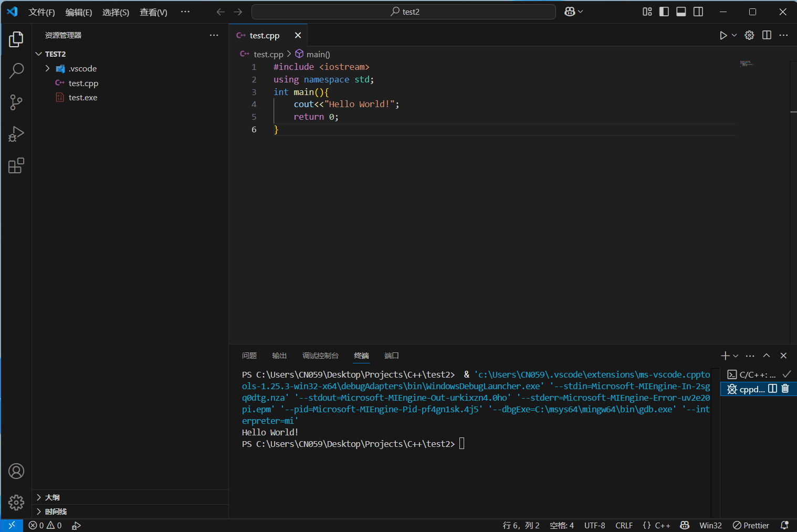Screen dimensions: 797x532
Task: Click the UTF-8 encoding status item
Action: pyautogui.click(x=594, y=525)
